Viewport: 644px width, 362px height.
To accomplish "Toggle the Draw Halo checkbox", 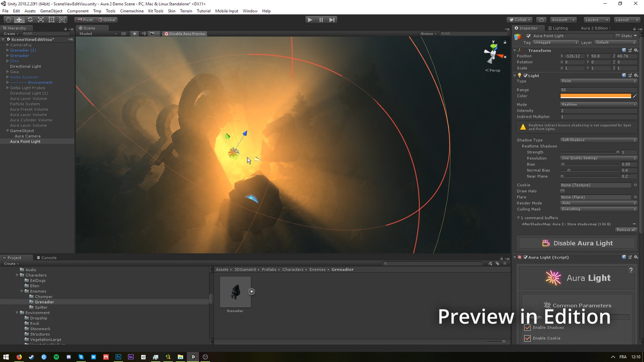I will (x=562, y=191).
